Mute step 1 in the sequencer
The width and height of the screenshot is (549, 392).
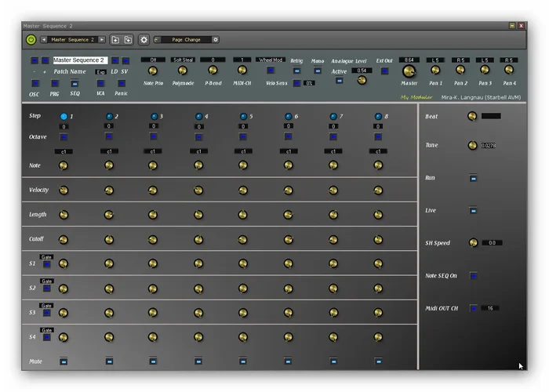tap(64, 361)
